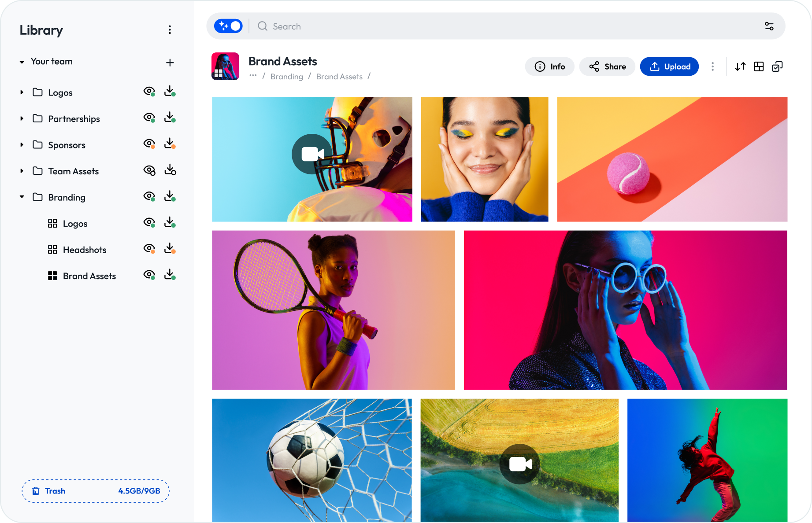Collapse the Your team section
Image resolution: width=812 pixels, height=523 pixels.
pos(22,62)
